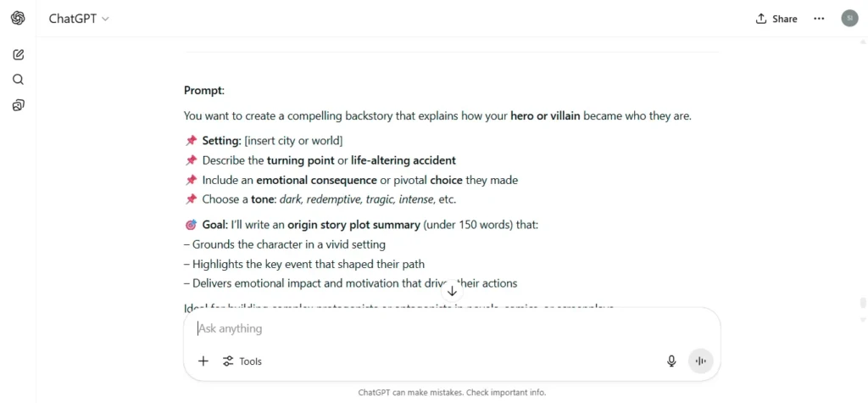Click the 'origin story plot summary' text
This screenshot has width=868, height=403.
pos(353,225)
